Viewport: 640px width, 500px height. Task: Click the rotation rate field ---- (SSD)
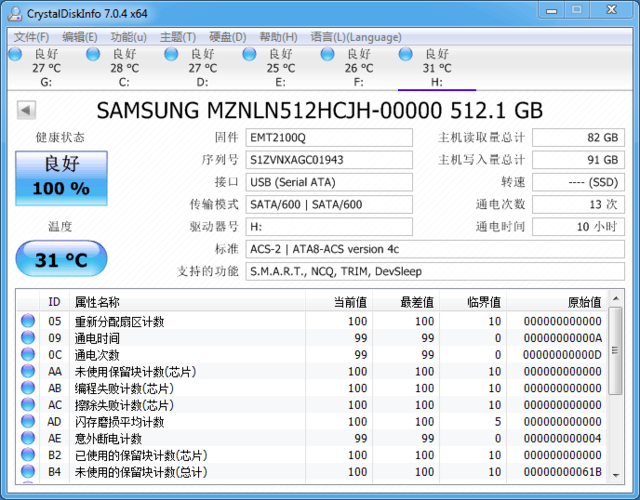pos(578,182)
